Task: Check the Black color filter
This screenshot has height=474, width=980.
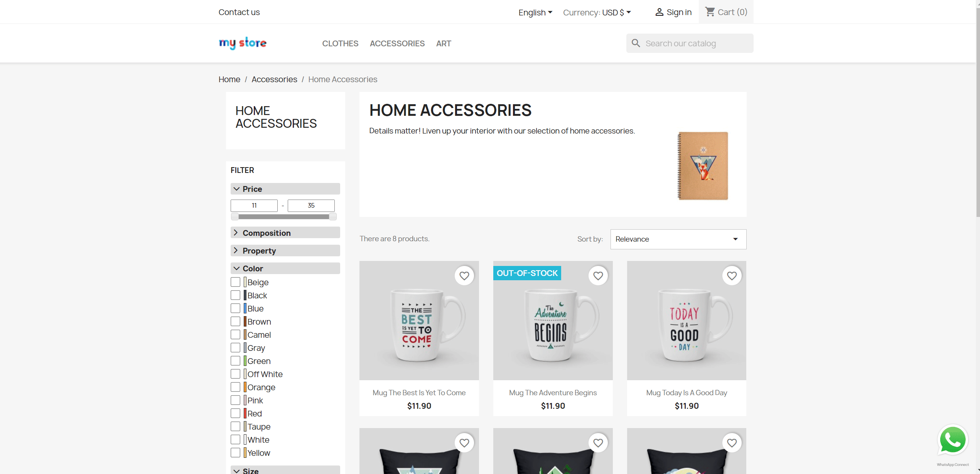Action: click(235, 295)
